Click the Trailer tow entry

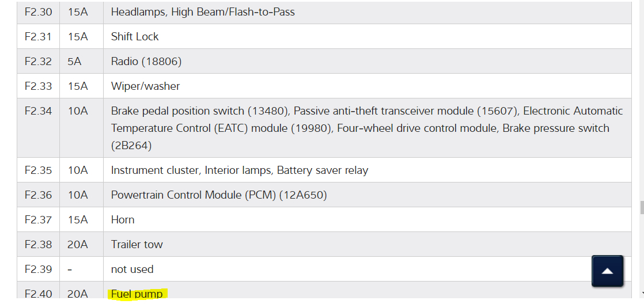coord(137,244)
